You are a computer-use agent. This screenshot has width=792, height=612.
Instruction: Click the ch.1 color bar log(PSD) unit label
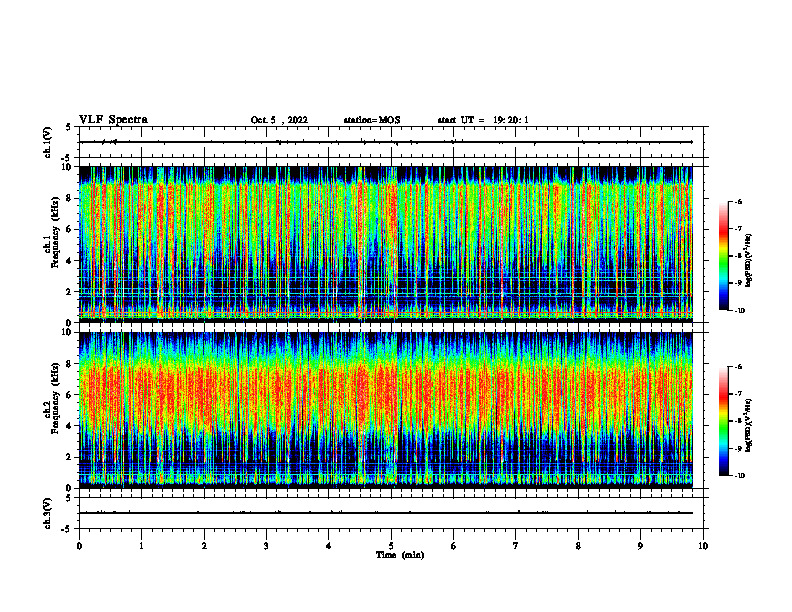point(749,260)
